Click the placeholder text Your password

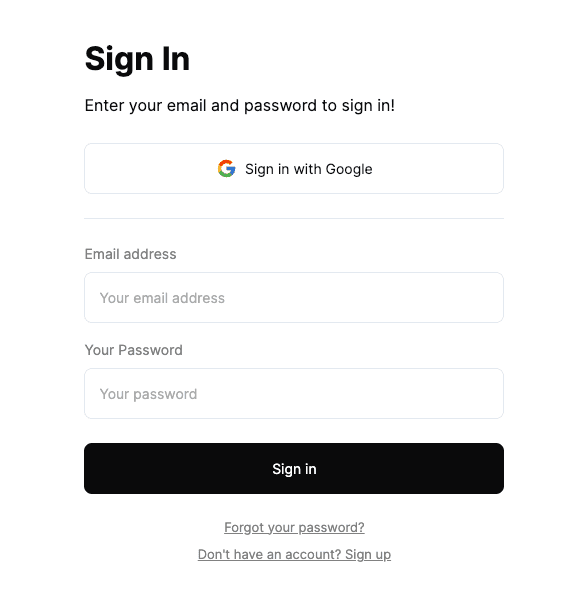click(149, 394)
